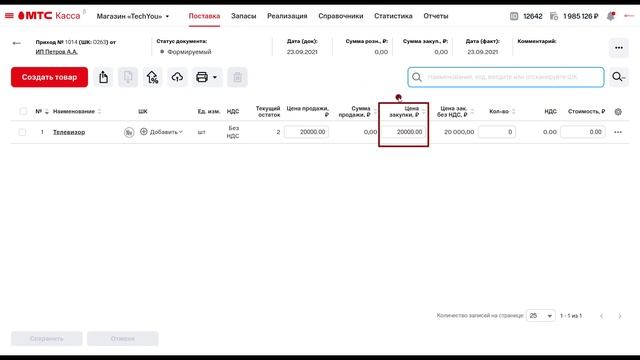The image size is (640, 360).
Task: Click the Сохранить button
Action: [x=47, y=338]
